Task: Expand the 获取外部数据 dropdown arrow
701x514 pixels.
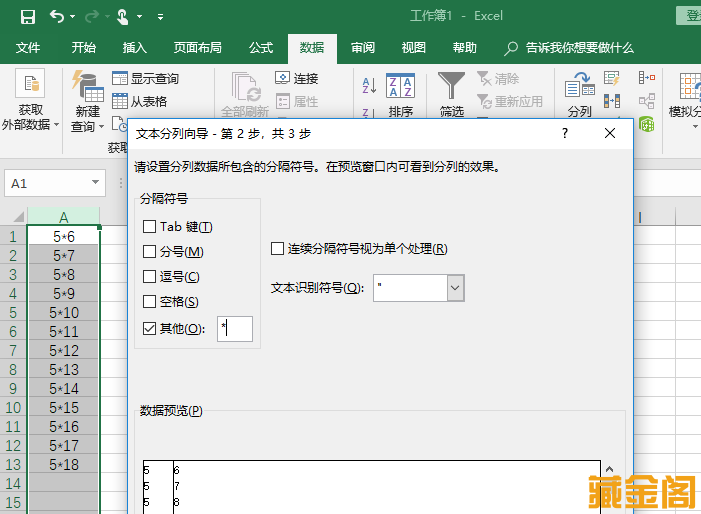Action: pos(56,125)
